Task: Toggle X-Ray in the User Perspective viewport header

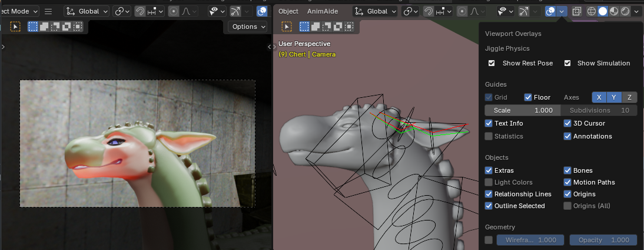Action: pos(577,12)
